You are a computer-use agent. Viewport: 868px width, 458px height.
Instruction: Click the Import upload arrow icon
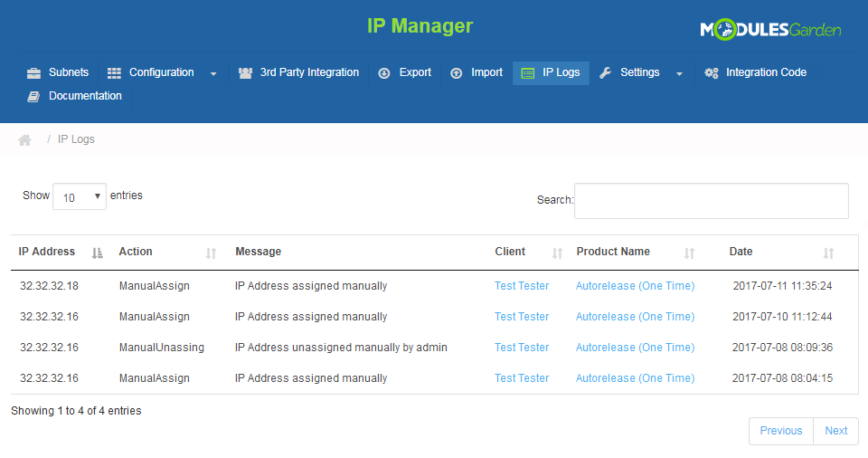[x=456, y=73]
